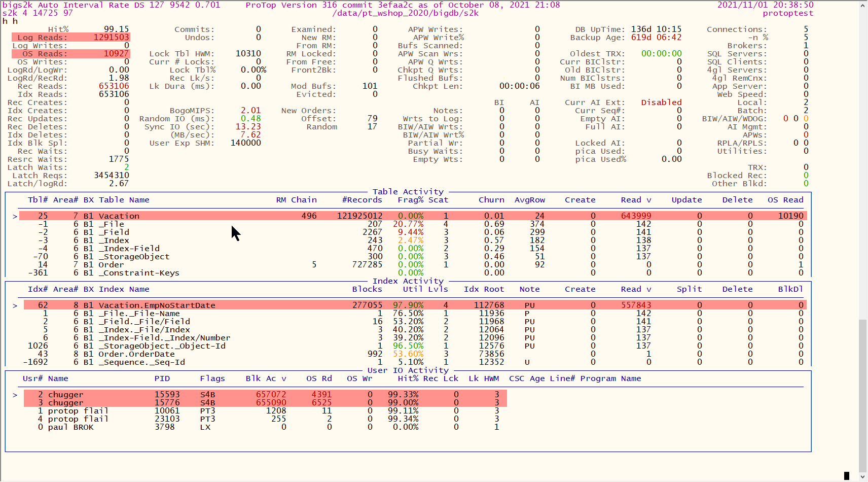
Task: Click the _Field table name
Action: pos(114,232)
